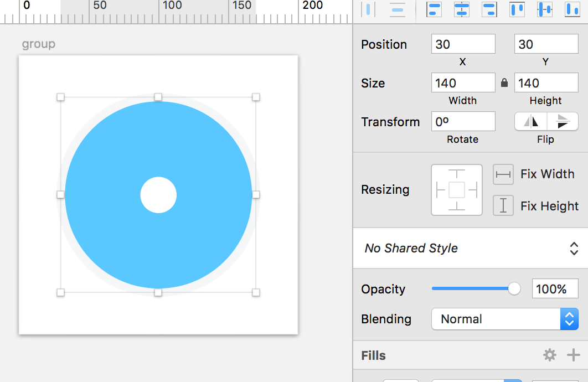The height and width of the screenshot is (382, 588).
Task: Click the Opacity slider handle
Action: coord(514,288)
